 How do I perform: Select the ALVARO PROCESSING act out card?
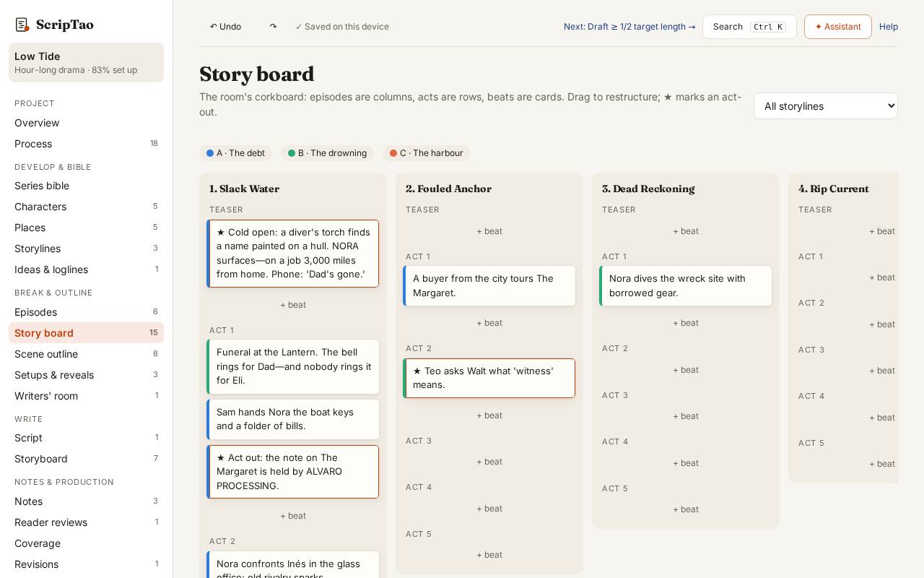click(293, 472)
